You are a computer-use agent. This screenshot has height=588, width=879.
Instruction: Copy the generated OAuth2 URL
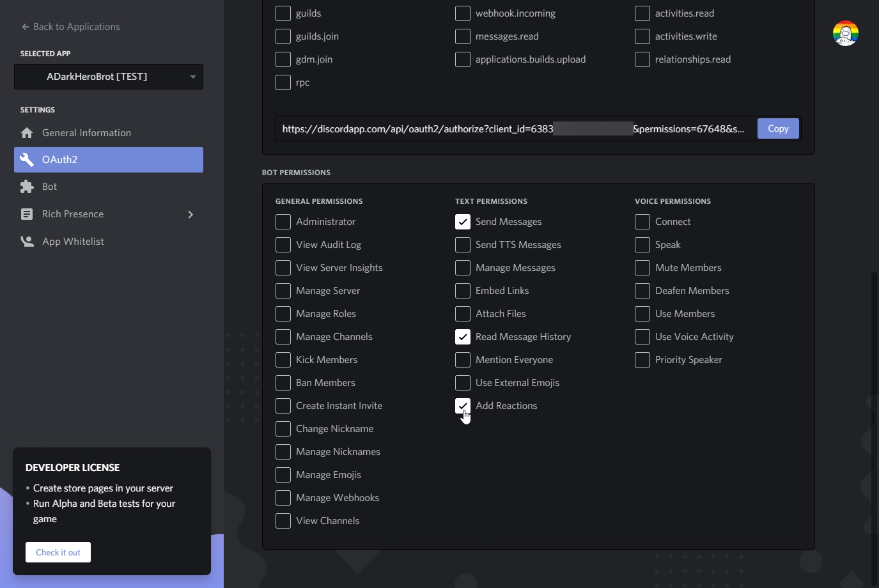[778, 128]
